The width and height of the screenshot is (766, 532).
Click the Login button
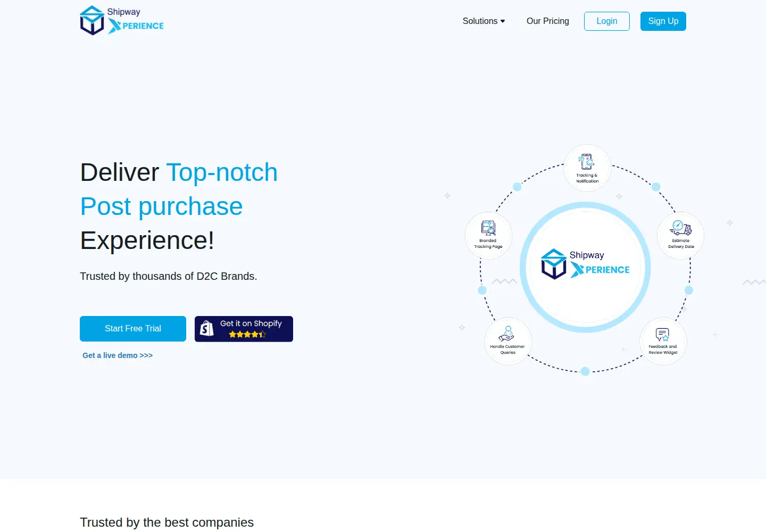[x=606, y=21]
